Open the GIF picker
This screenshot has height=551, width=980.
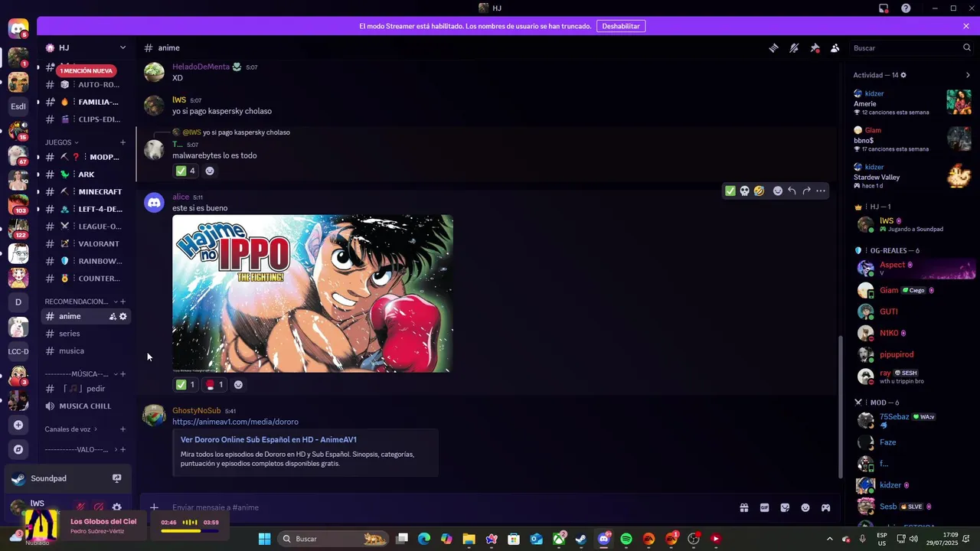pos(764,507)
